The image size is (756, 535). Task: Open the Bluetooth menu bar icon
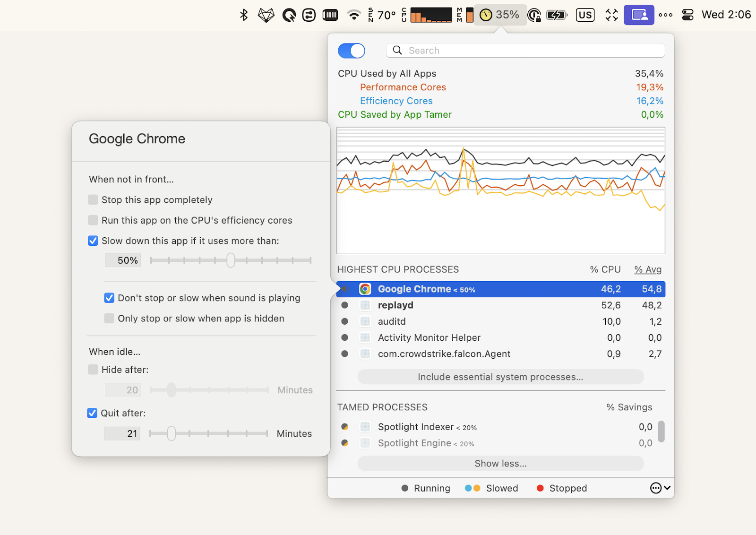click(244, 15)
